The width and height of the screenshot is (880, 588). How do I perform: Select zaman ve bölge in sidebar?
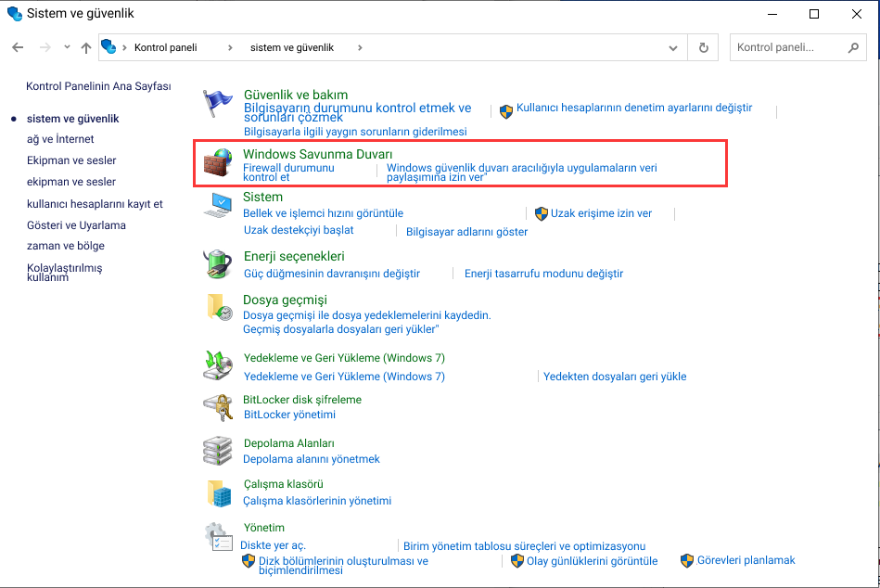point(66,246)
